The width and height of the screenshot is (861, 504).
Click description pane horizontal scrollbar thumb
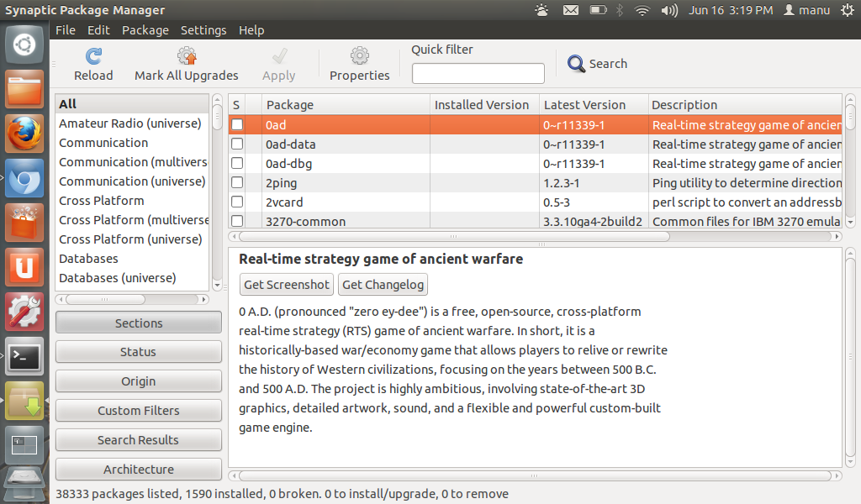[535, 475]
